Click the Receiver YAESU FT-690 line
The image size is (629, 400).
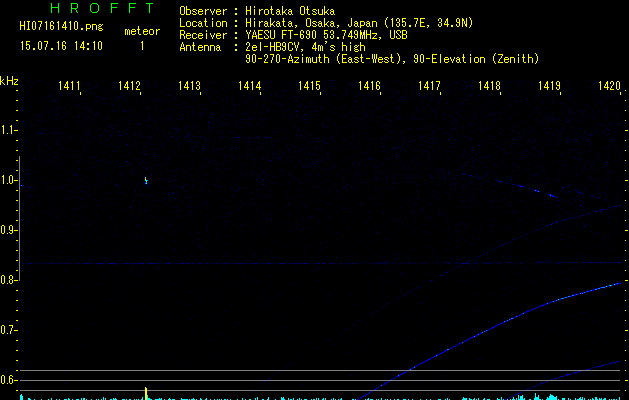(x=293, y=35)
